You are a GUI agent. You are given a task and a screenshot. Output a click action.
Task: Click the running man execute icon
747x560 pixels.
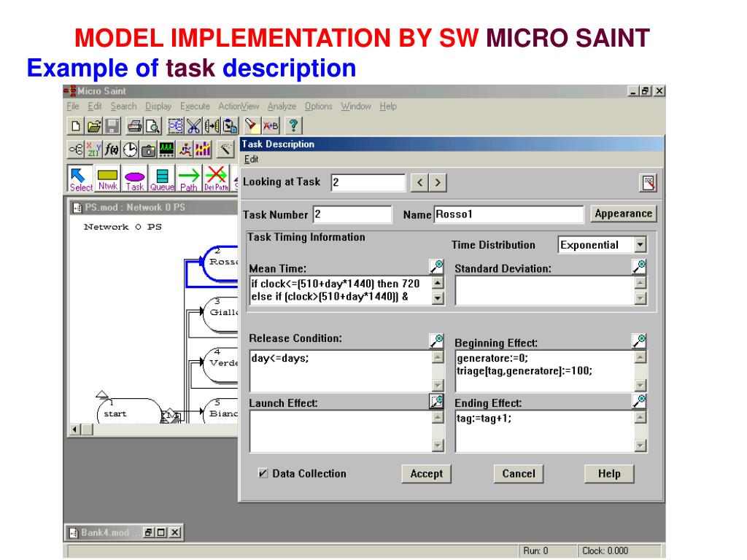tap(185, 149)
